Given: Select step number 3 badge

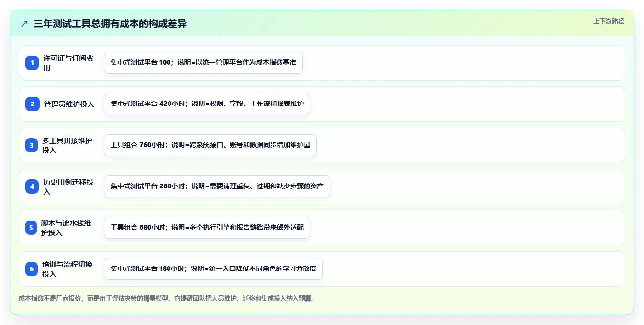Looking at the screenshot, I should 32,145.
